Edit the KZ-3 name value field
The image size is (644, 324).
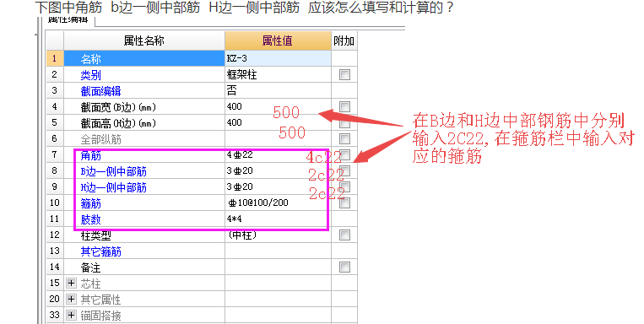coord(278,59)
